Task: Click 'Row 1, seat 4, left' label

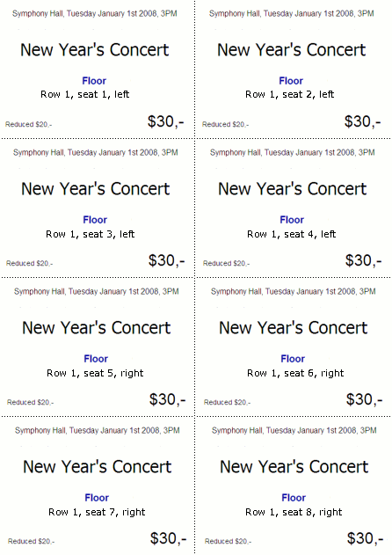Action: [292, 234]
